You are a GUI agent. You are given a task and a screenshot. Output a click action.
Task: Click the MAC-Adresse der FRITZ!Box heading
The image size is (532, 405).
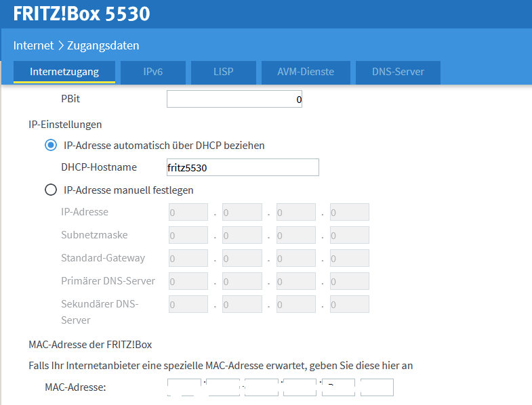(x=90, y=345)
